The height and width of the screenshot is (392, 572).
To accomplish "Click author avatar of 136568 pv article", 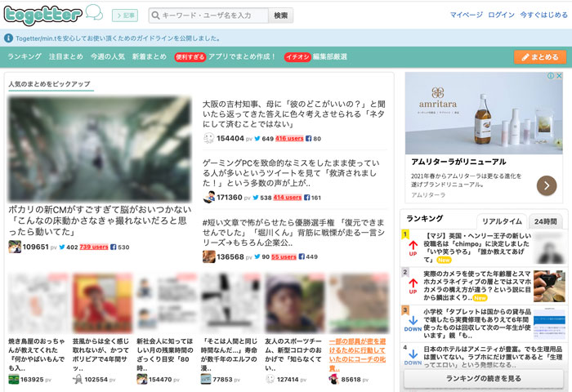I will tap(208, 256).
